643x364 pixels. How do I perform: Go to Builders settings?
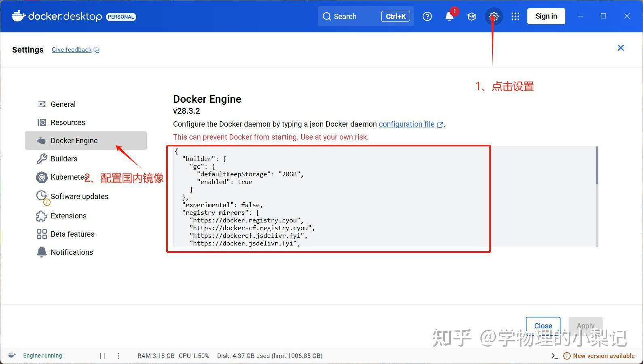64,159
